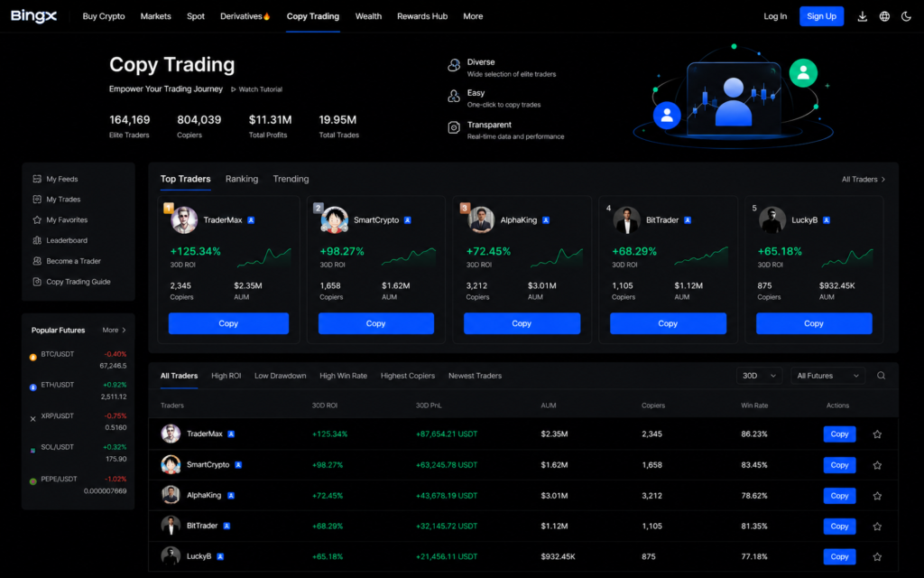
Task: Click the AlphaKing verified badge in card
Action: [x=546, y=220]
